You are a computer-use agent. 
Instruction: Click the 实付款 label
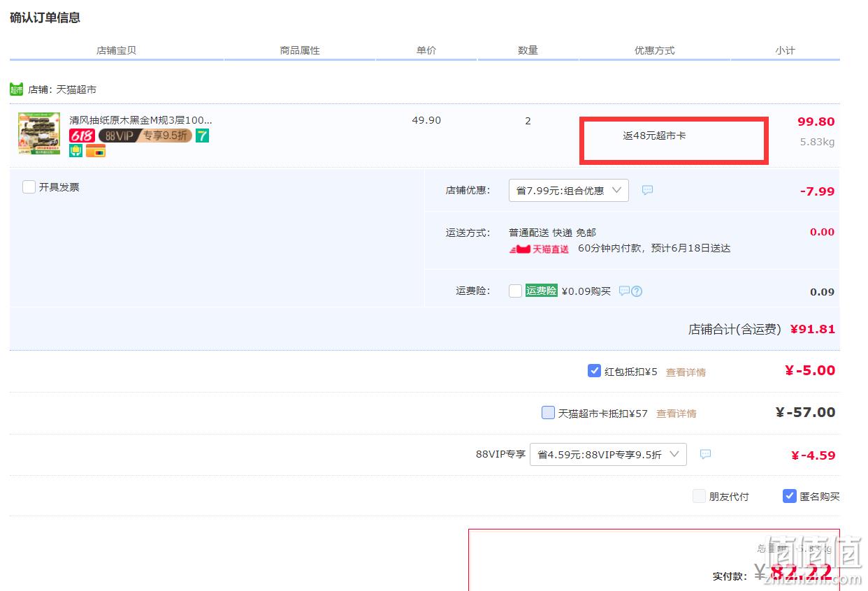click(x=730, y=576)
